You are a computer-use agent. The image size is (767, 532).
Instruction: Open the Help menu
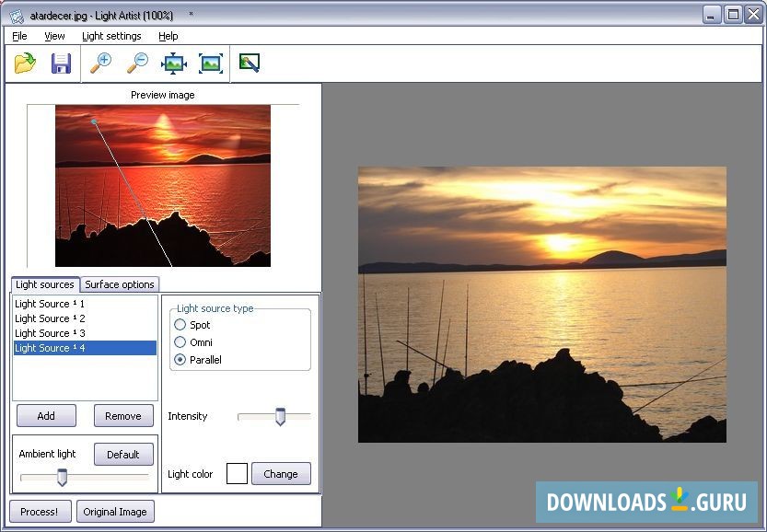[x=169, y=36]
